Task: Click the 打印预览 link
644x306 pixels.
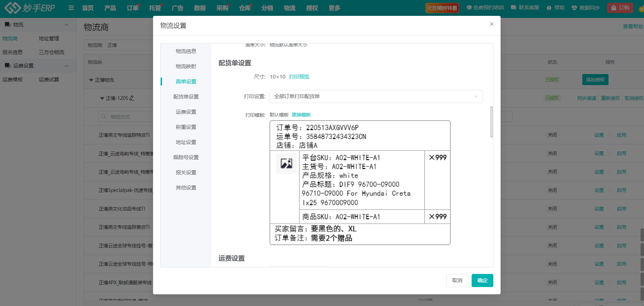Action: pos(299,77)
